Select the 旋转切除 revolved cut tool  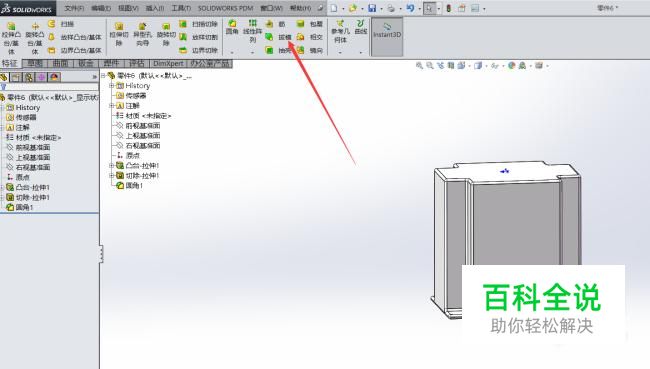click(x=166, y=34)
